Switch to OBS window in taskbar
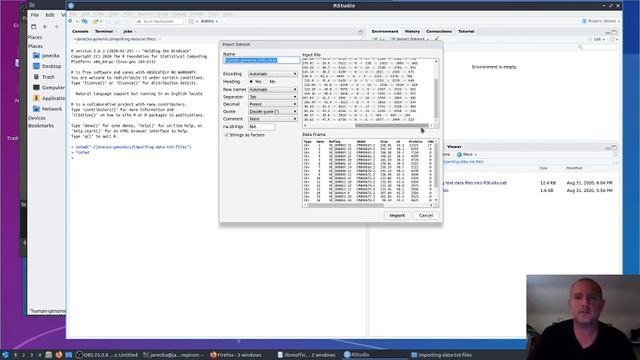 [x=107, y=355]
